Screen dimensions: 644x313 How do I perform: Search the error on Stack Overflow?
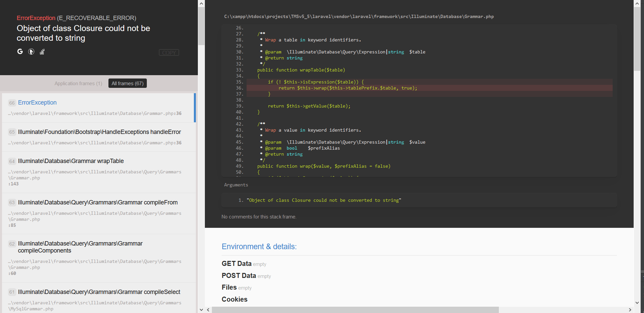pyautogui.click(x=42, y=51)
